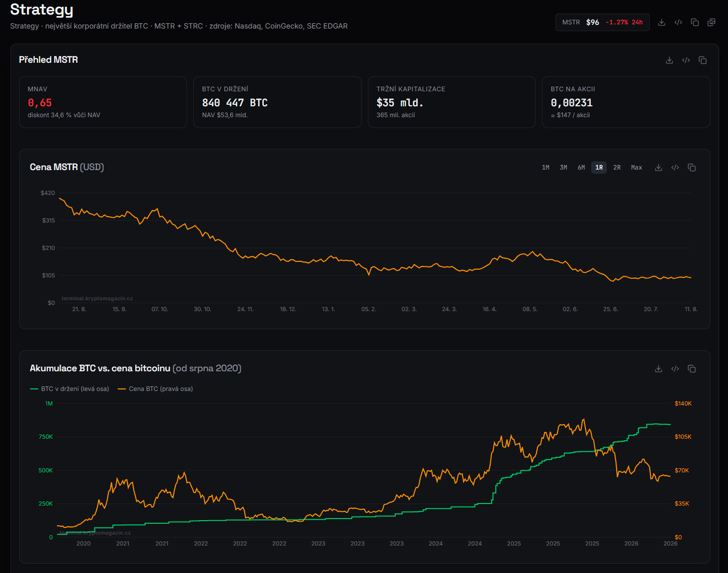
Task: Toggle the 'BTC v držení (levá osa)' legend series
Action: pyautogui.click(x=69, y=389)
